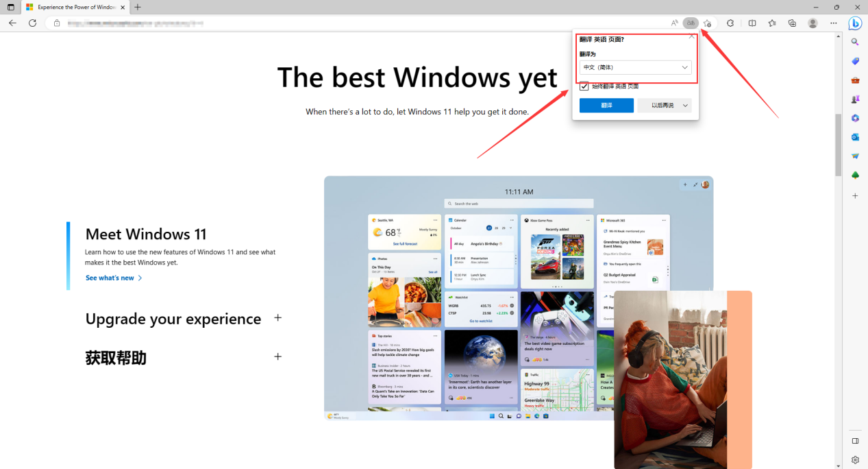This screenshot has height=469, width=868.
Task: Close the translate popup
Action: point(691,36)
